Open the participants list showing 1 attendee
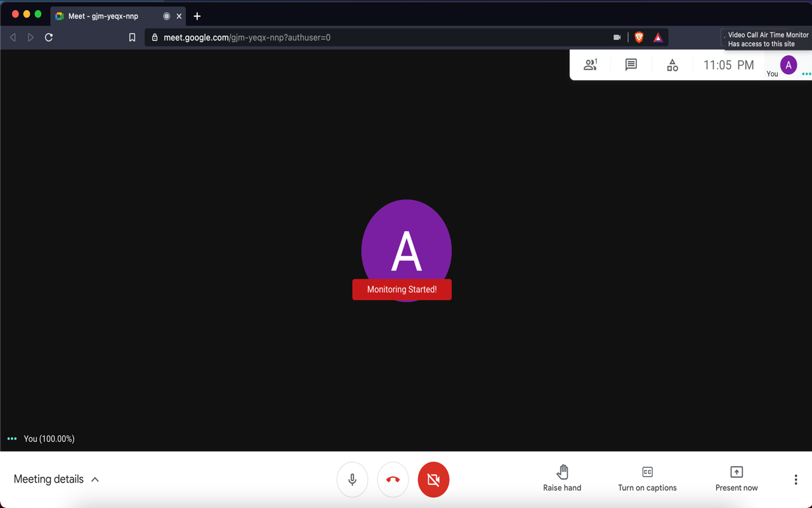 591,64
